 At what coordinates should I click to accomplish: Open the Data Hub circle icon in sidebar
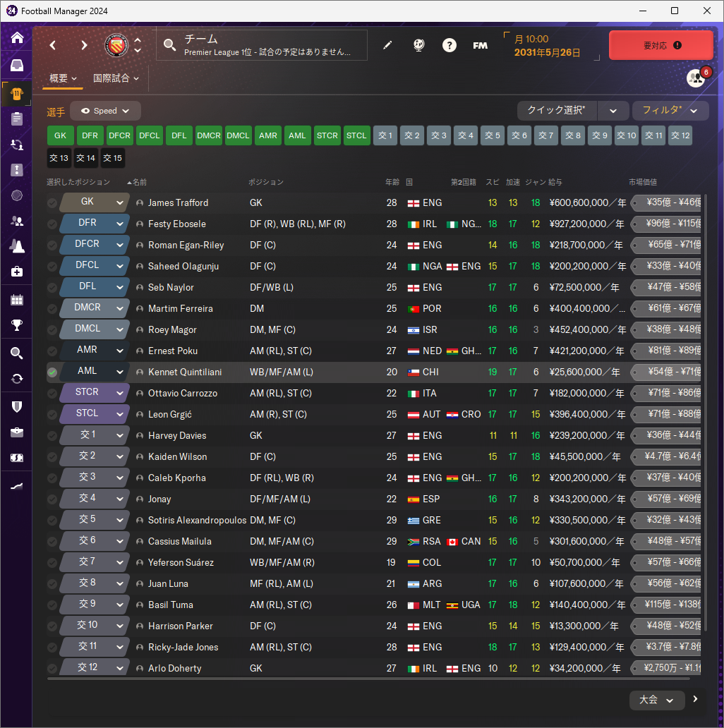tap(17, 195)
